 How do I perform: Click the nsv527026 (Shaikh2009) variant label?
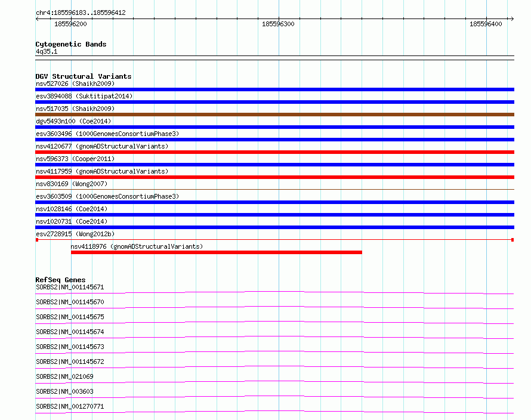[x=75, y=84]
